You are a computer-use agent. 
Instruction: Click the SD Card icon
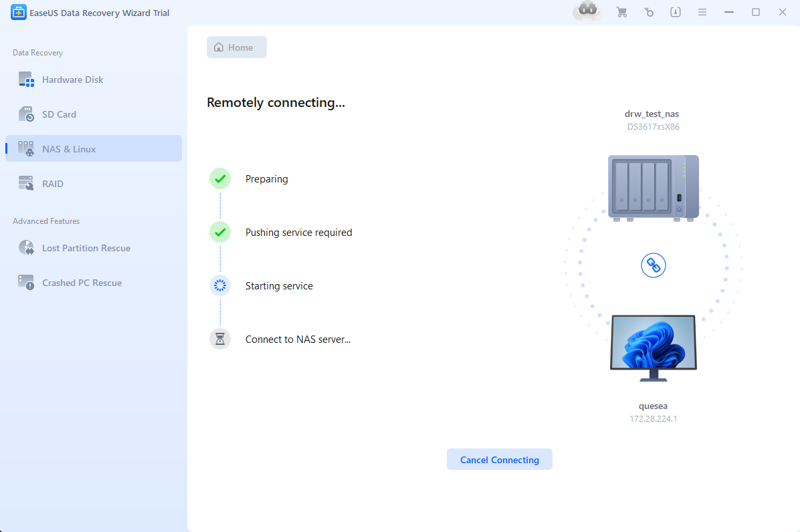point(26,114)
